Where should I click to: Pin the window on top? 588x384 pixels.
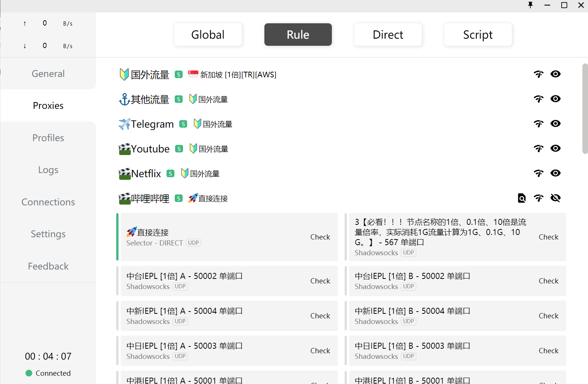[530, 5]
